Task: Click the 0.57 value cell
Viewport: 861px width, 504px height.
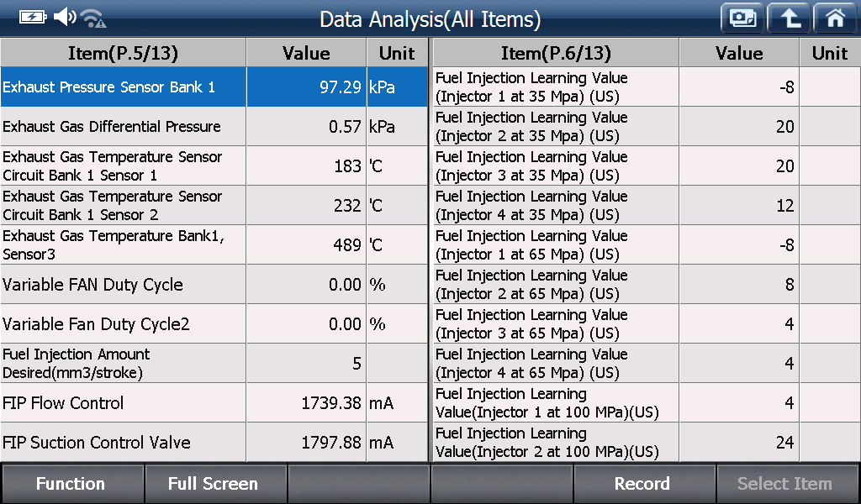Action: 306,126
